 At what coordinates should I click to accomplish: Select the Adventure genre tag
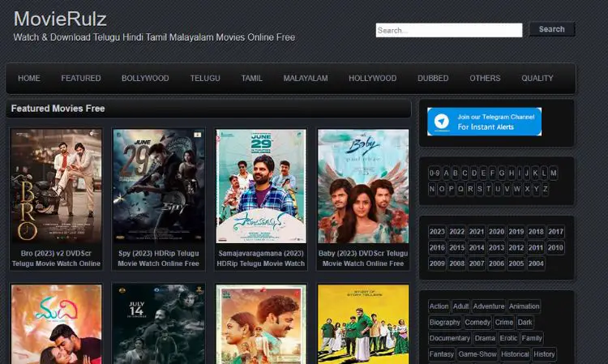click(489, 306)
